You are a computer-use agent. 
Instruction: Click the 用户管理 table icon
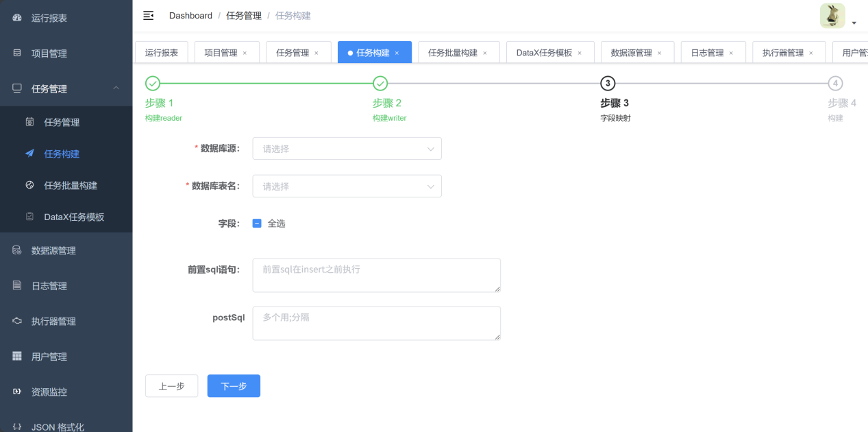pos(17,357)
